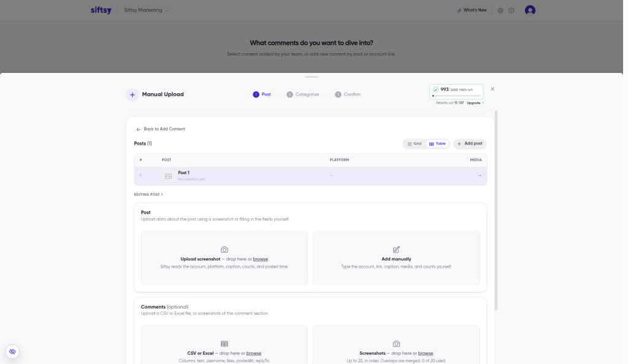Open the What's New announcements

pos(472,10)
